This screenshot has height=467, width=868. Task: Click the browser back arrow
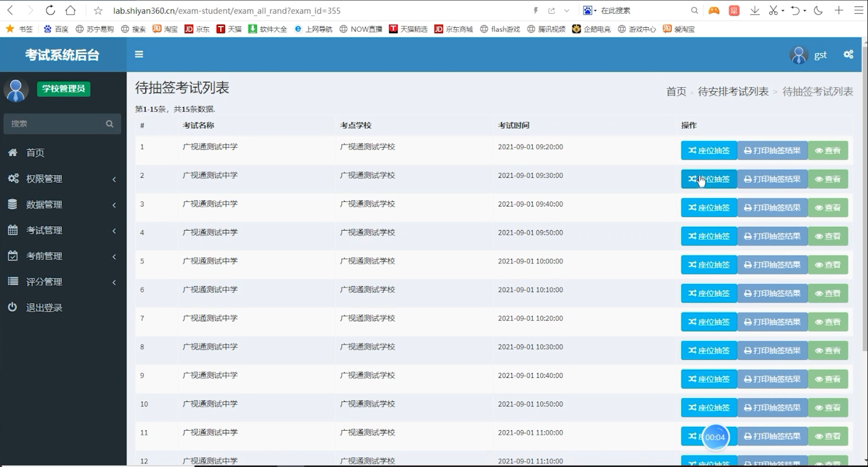(x=10, y=10)
